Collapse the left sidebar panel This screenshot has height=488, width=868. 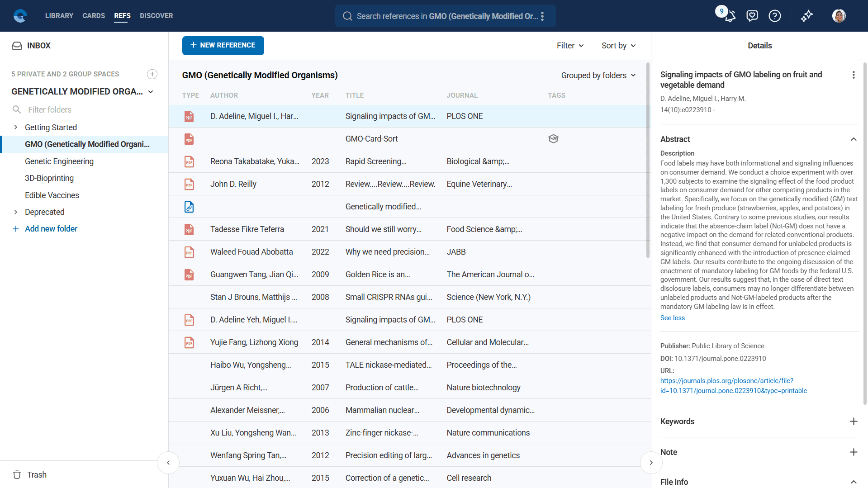pyautogui.click(x=168, y=463)
